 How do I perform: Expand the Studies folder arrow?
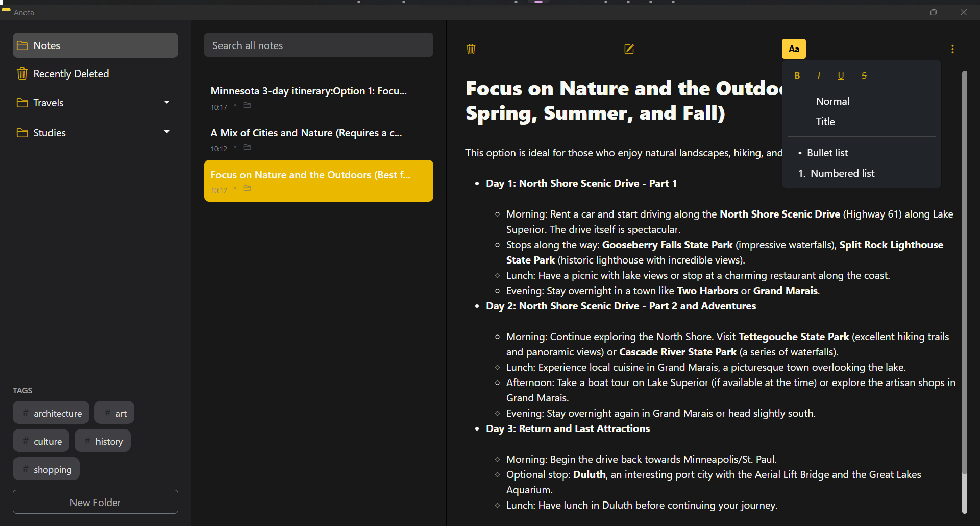tap(167, 132)
